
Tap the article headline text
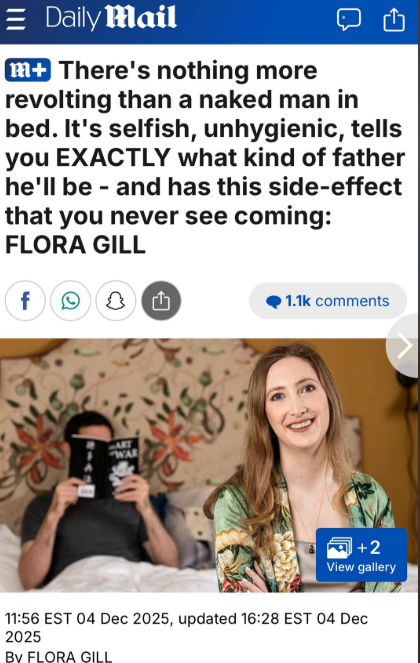pos(205,157)
